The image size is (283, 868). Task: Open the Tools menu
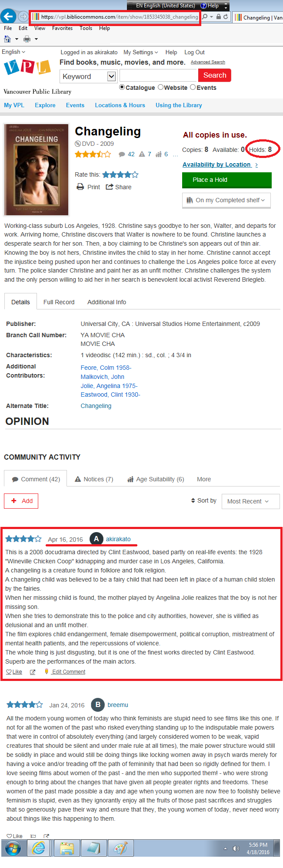tap(86, 28)
